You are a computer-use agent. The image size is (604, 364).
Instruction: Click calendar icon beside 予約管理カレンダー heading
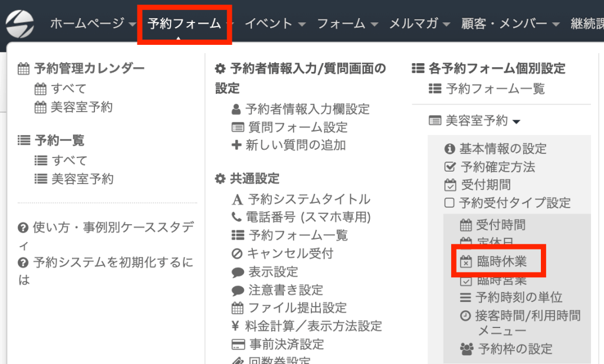pyautogui.click(x=24, y=69)
